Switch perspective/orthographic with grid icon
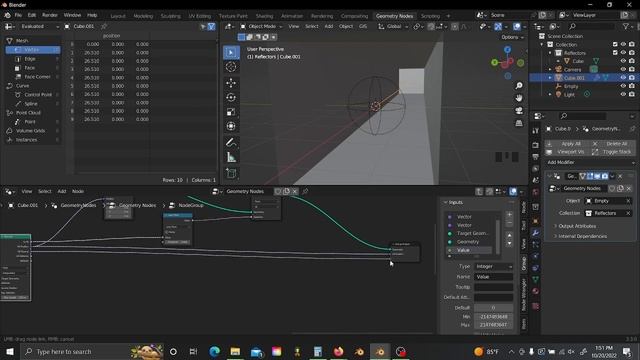 pos(519,123)
